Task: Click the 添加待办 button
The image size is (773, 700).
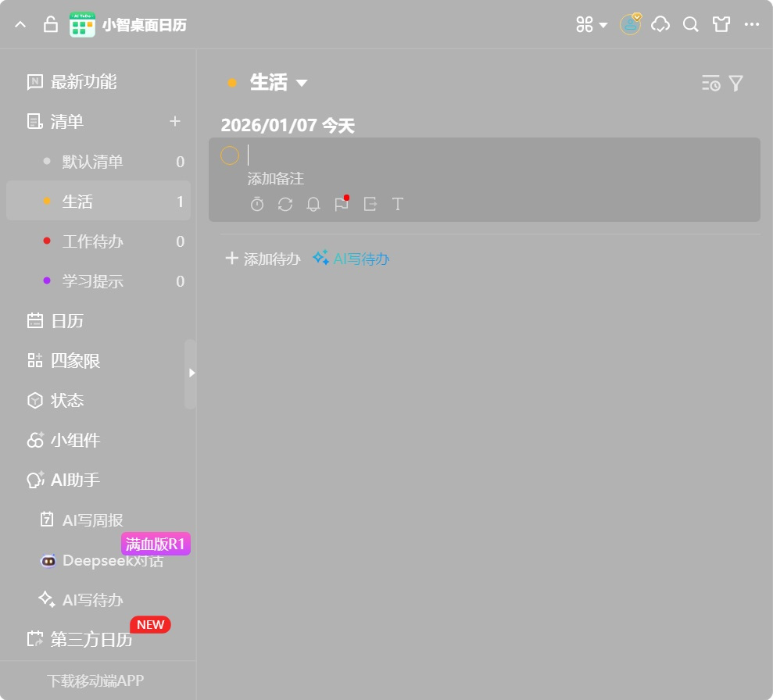Action: tap(263, 259)
